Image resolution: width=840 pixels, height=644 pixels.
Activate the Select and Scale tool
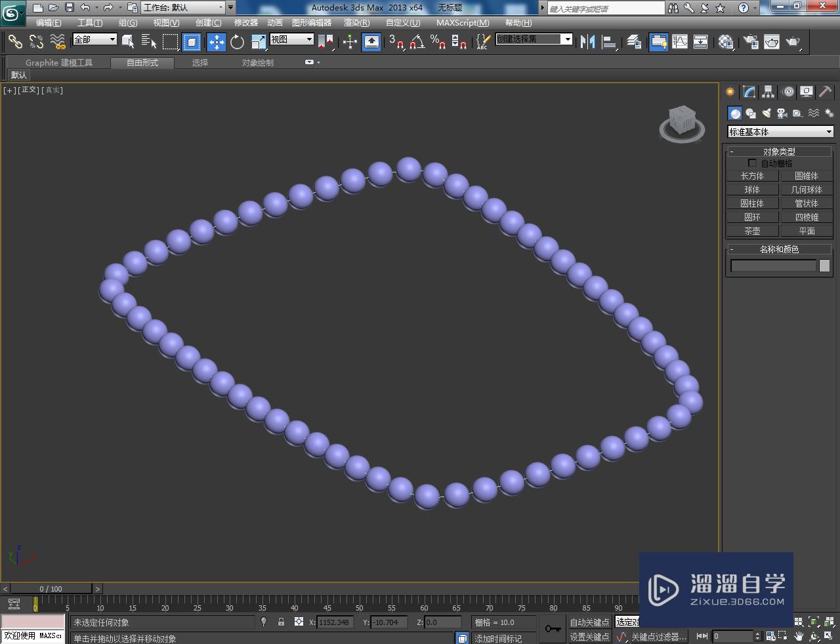coord(259,42)
